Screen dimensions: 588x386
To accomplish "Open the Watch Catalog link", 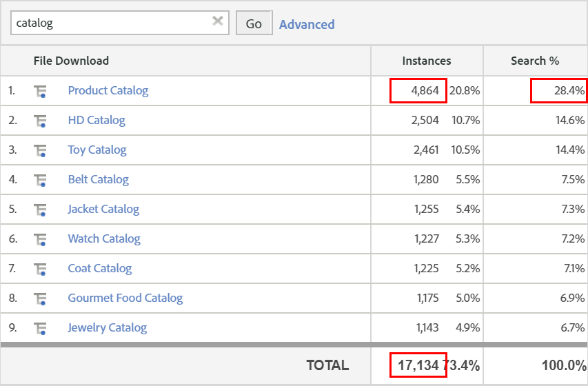I will (x=103, y=238).
